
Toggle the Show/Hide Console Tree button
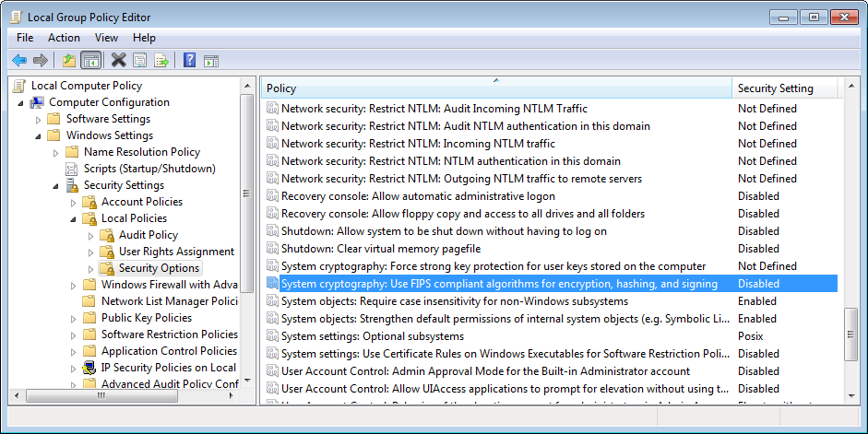pos(90,61)
